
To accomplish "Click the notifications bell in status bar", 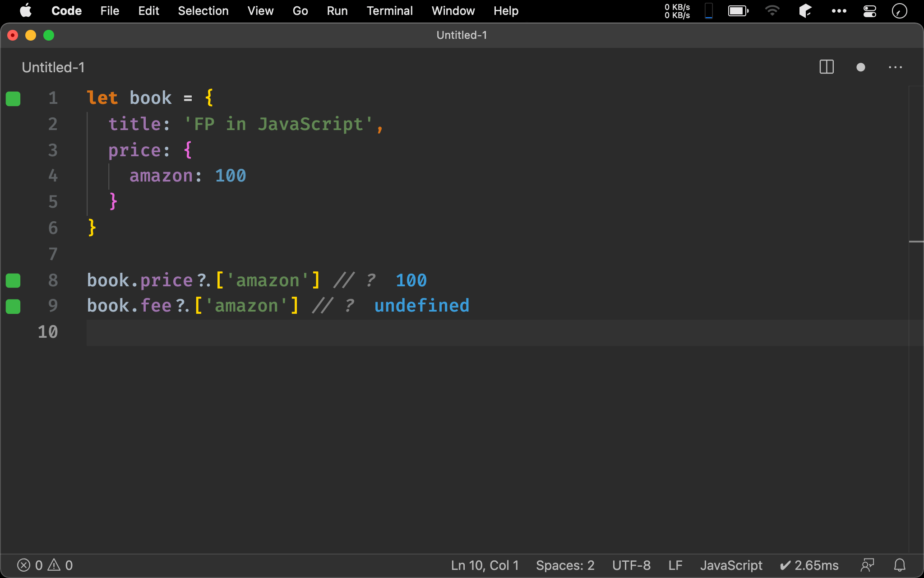I will click(900, 565).
